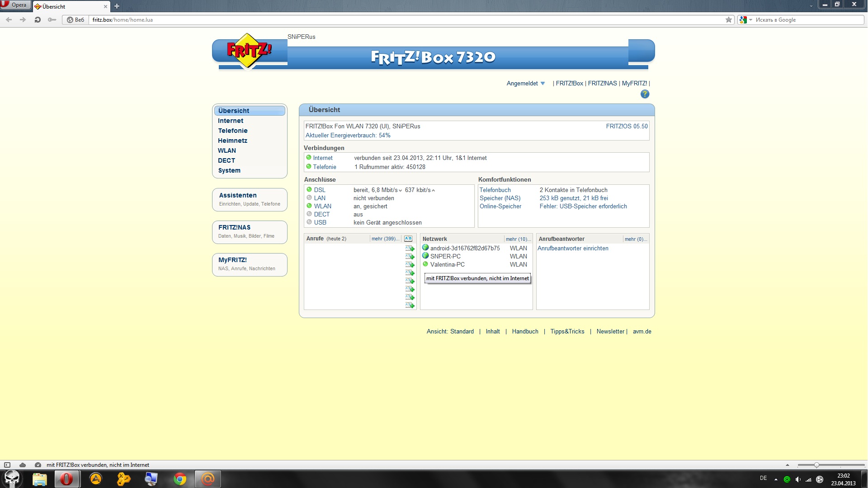Click 'Anrufbeantworter einrichten' link
The height and width of the screenshot is (488, 868).
pyautogui.click(x=572, y=248)
